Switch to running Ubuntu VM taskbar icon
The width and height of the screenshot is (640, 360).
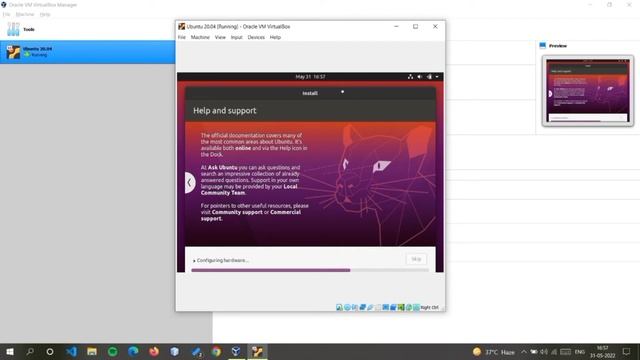(257, 351)
